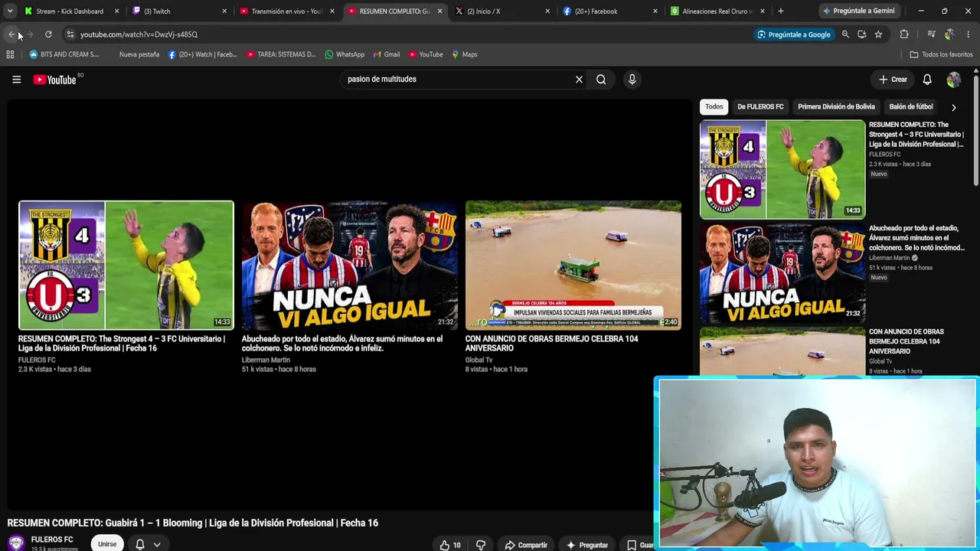This screenshot has width=980, height=551.
Task: Select the De FULEROS FC chip
Action: tap(760, 107)
